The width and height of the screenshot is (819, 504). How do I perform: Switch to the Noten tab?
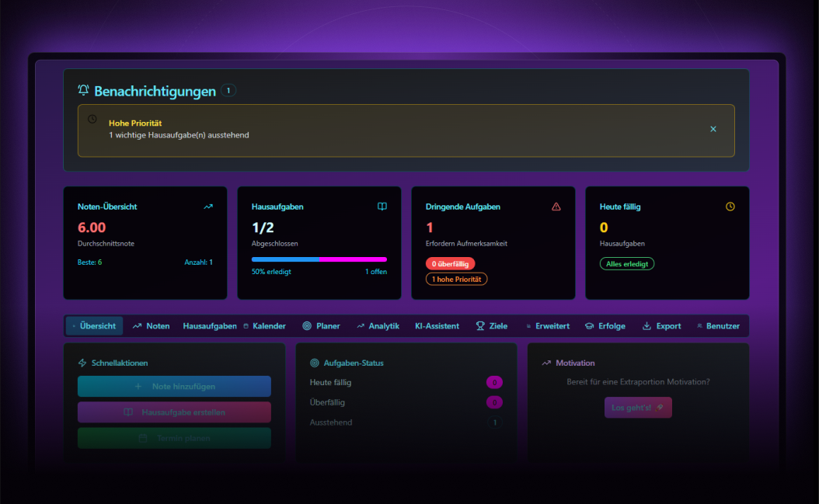click(x=151, y=325)
